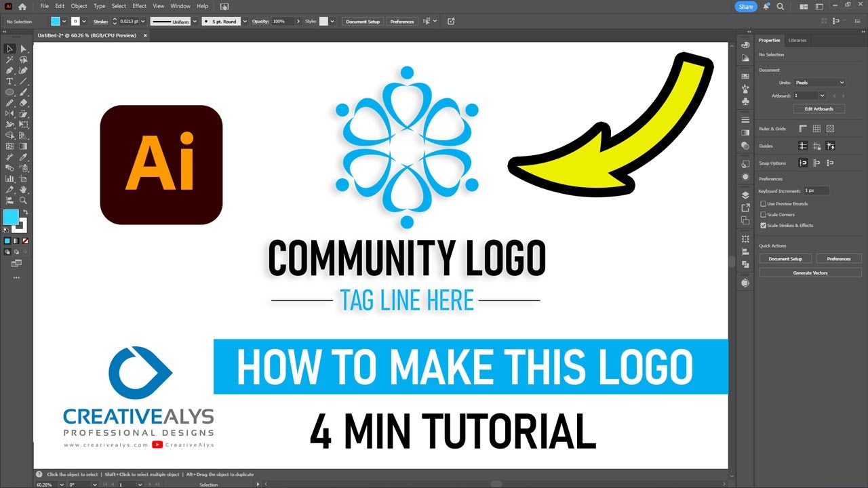The height and width of the screenshot is (488, 868).
Task: Select the Zoom tool in toolbar
Action: click(24, 200)
